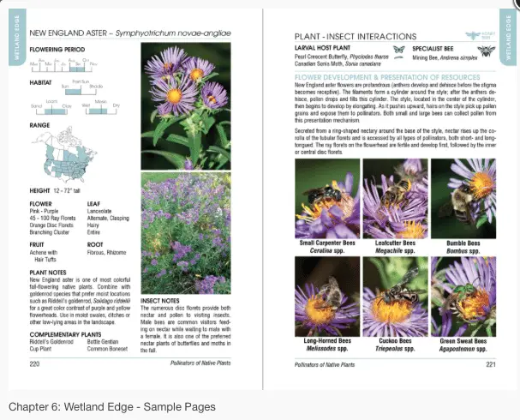Click the Sun to Shade habitat bar
The height and width of the screenshot is (420, 520).
point(82,87)
